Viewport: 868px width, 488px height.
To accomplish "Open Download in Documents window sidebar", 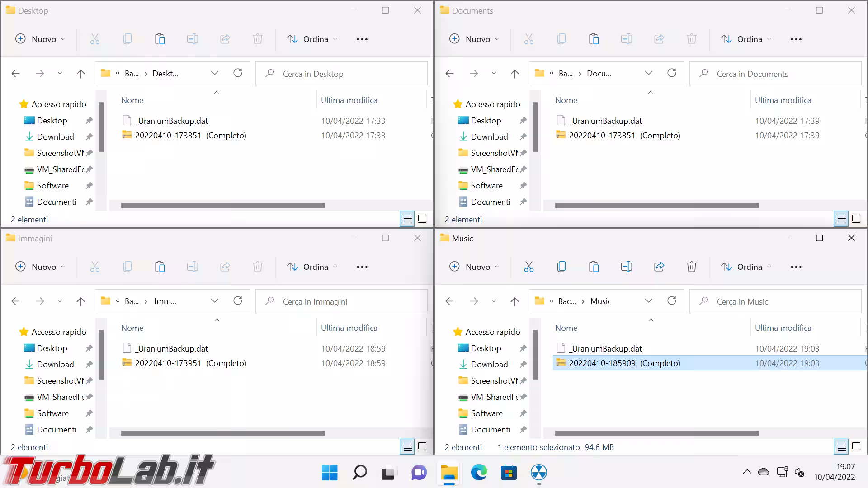I will (489, 137).
